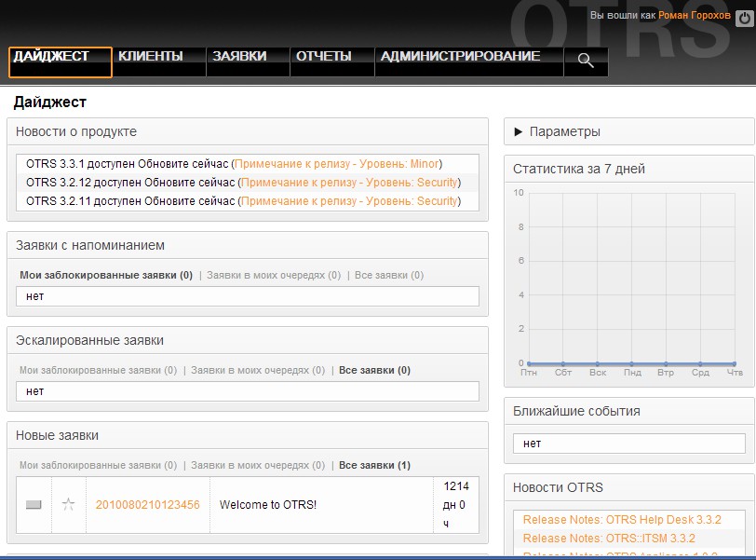Viewport: 756px width, 560px height.
Task: Click the star icon for ticket 2010080210123456
Action: 69,504
